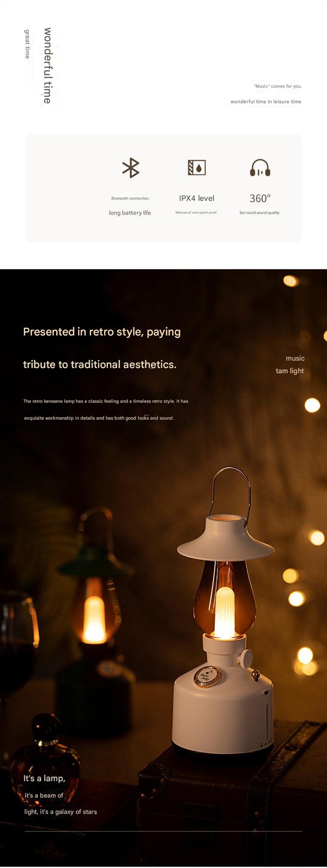The height and width of the screenshot is (868, 327).
Task: Click the headphones surround sound icon
Action: coord(260,168)
